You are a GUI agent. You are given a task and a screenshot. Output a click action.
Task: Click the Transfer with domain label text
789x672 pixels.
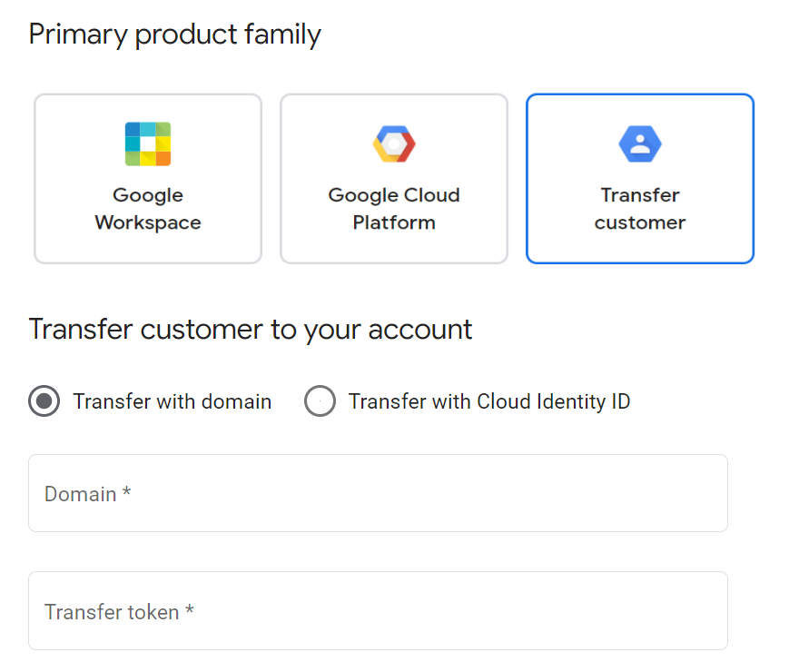click(171, 400)
